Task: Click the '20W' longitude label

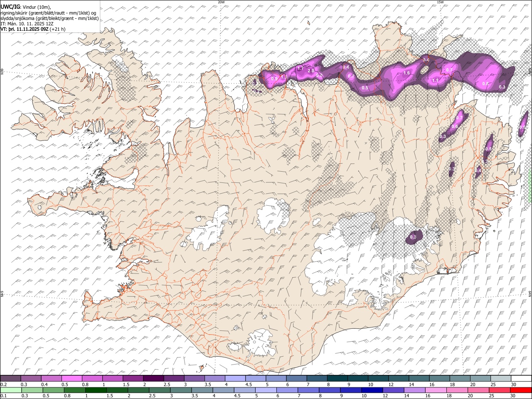Action: (x=221, y=2)
